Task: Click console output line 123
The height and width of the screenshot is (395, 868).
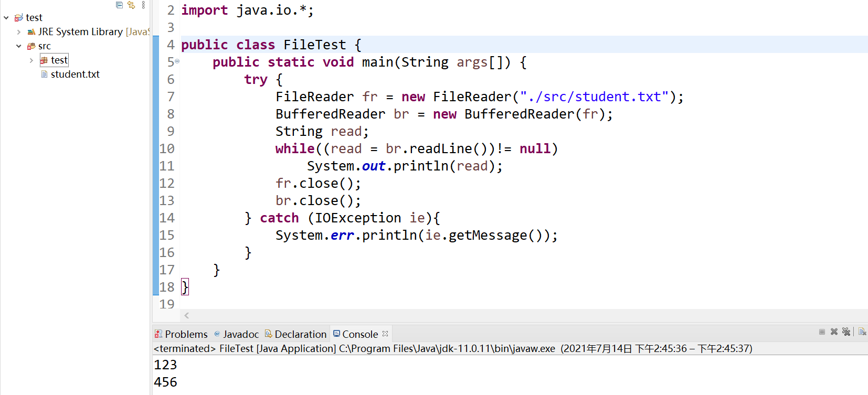Action: [165, 365]
